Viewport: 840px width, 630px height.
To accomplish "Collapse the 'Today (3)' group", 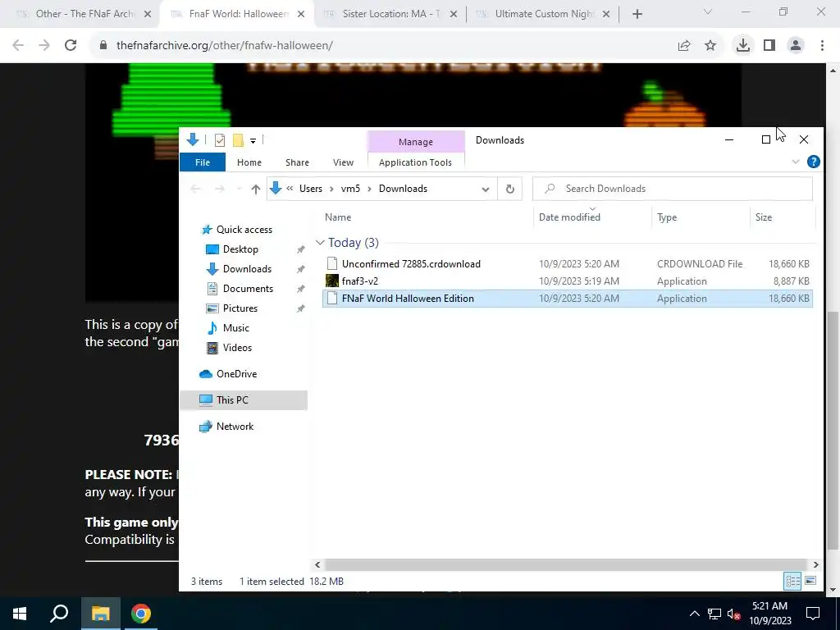I will coord(321,243).
